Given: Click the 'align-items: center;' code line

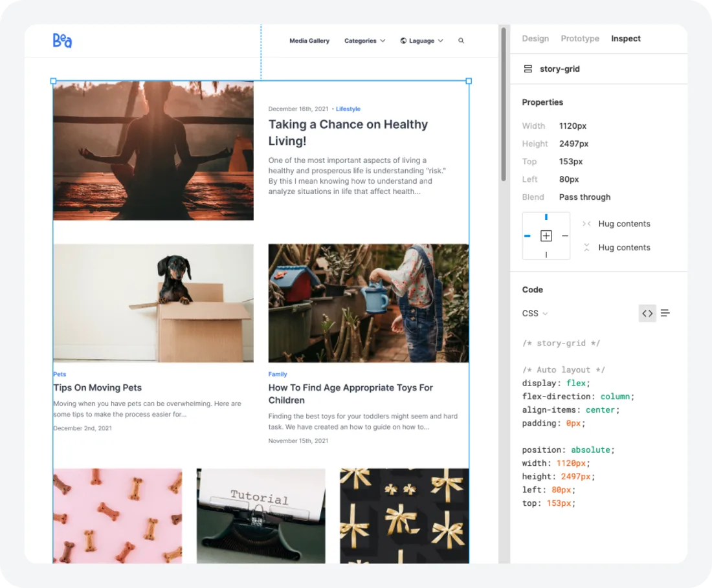Looking at the screenshot, I should coord(571,409).
